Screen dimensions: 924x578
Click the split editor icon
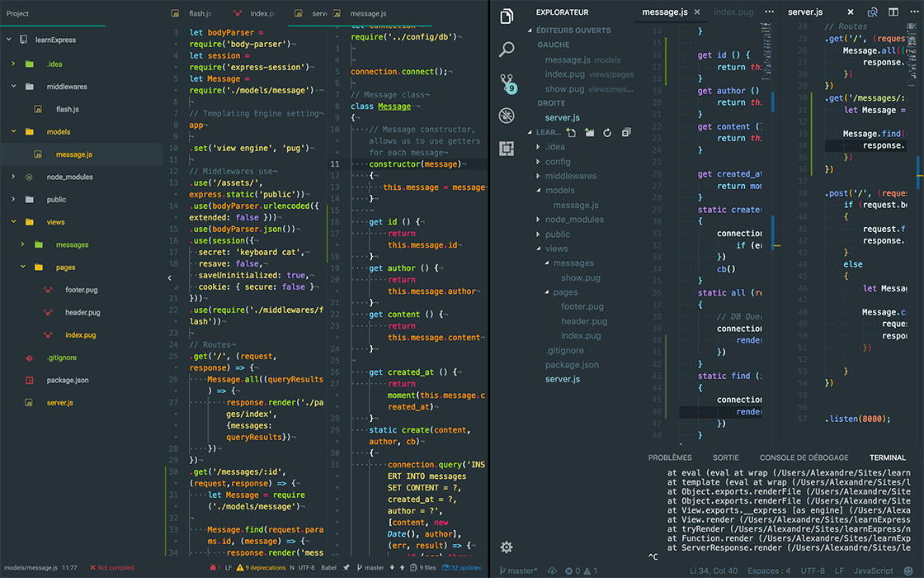(893, 12)
